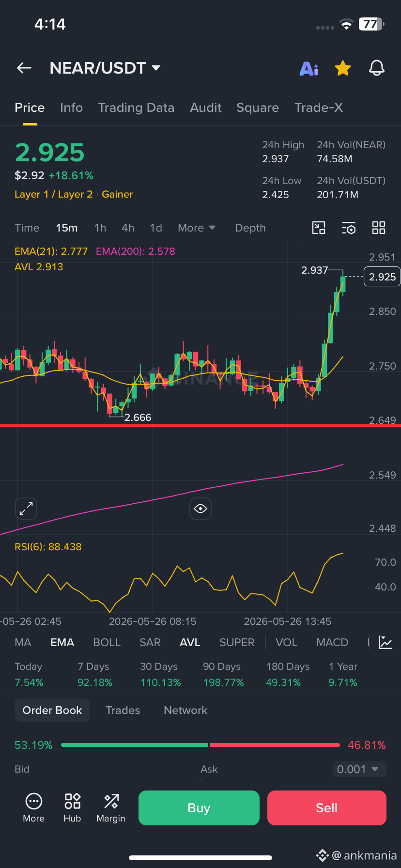401x868 pixels.
Task: Tap the EMA(200): 2.578 legend
Action: coord(136,251)
